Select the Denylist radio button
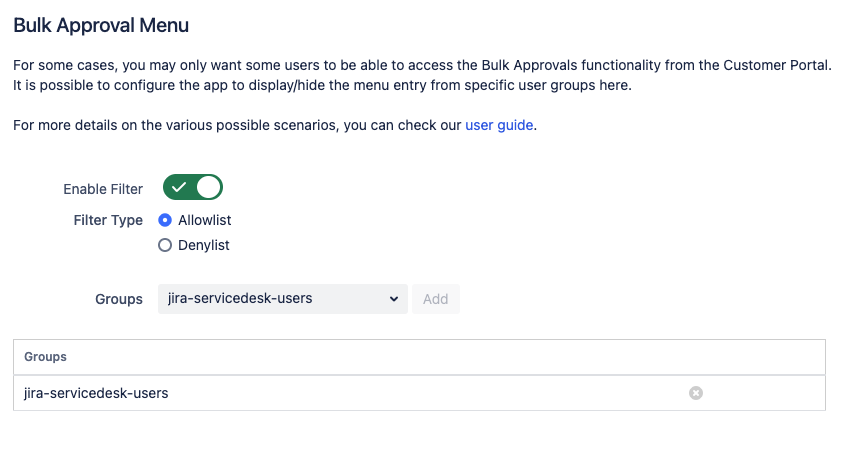 point(165,245)
